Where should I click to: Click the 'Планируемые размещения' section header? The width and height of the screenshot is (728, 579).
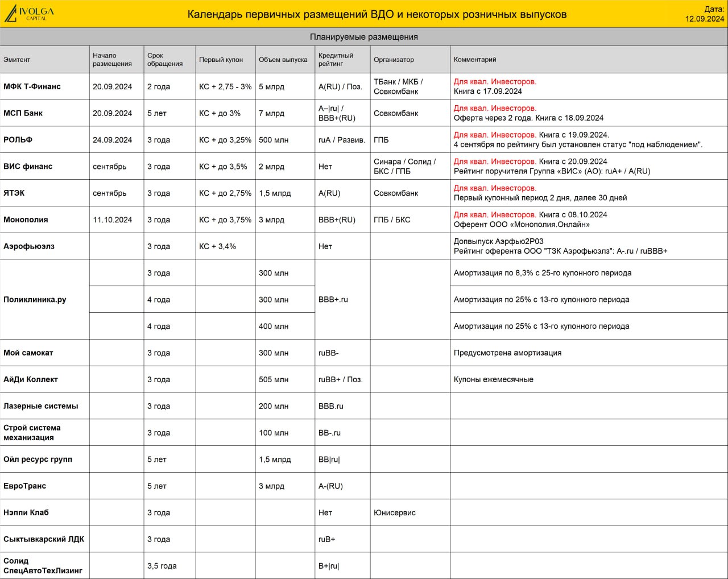[364, 36]
